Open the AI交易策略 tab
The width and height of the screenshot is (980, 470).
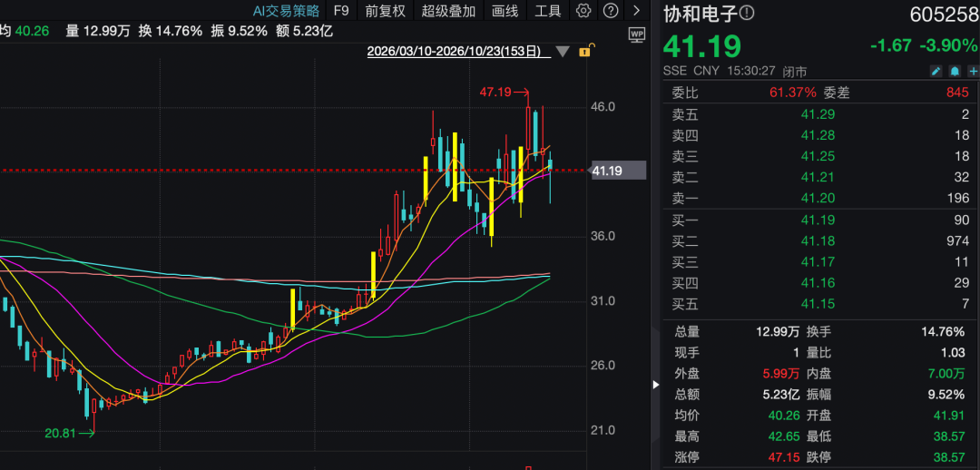[286, 11]
